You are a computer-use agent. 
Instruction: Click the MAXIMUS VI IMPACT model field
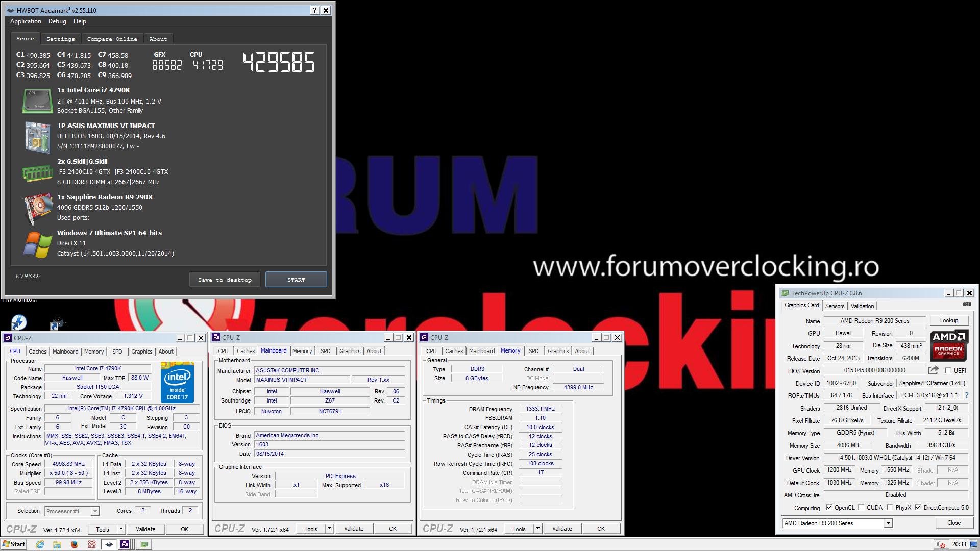coord(303,380)
